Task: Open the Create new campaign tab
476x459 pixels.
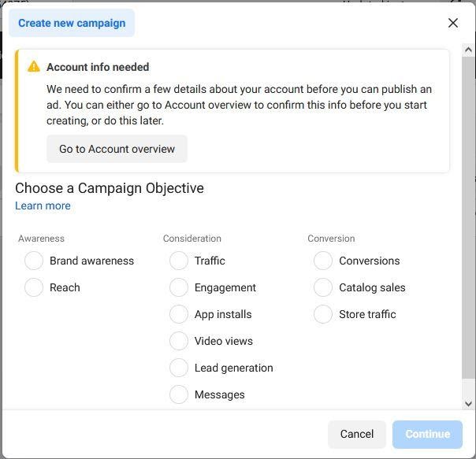Action: pyautogui.click(x=72, y=23)
